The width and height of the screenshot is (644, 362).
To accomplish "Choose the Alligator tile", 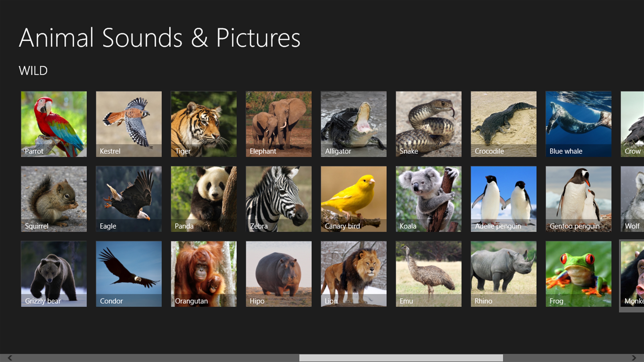I will [354, 124].
